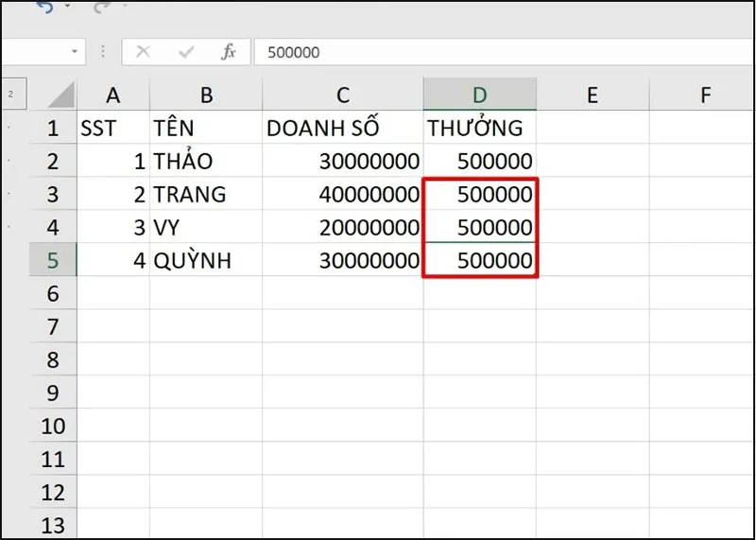The width and height of the screenshot is (756, 540).
Task: Click VY's bonus cell 500000
Action: click(x=480, y=227)
